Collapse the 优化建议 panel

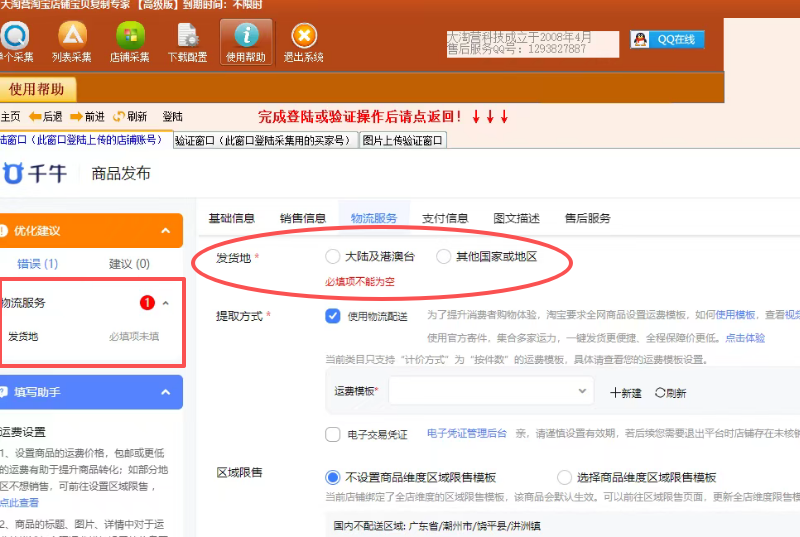[x=166, y=231]
